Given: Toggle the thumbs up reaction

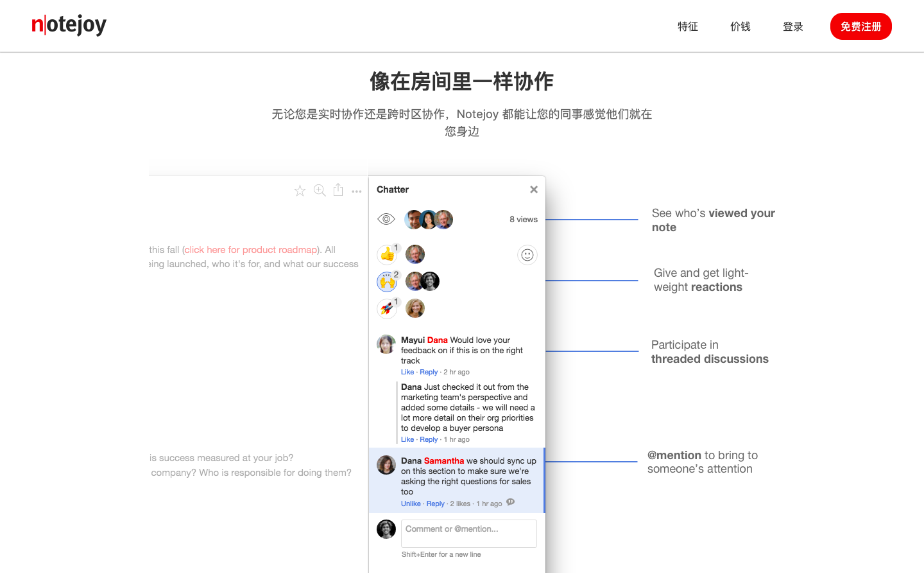Looking at the screenshot, I should tap(387, 255).
